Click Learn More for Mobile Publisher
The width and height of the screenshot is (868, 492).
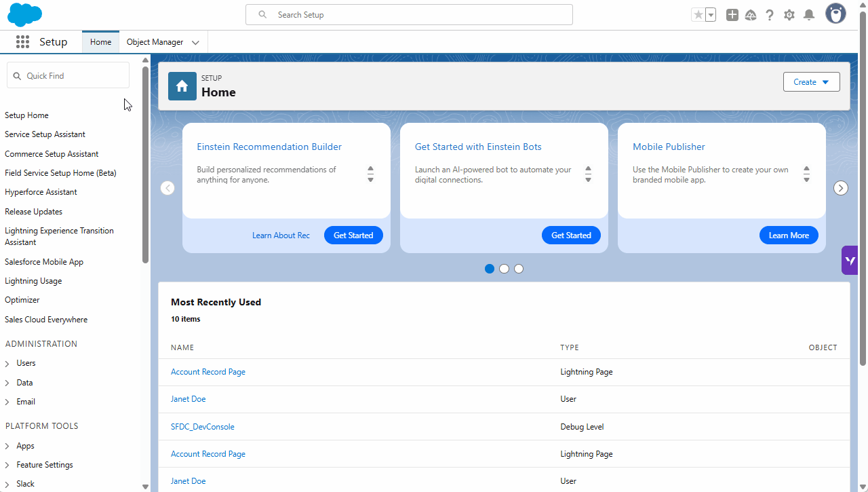(x=789, y=235)
